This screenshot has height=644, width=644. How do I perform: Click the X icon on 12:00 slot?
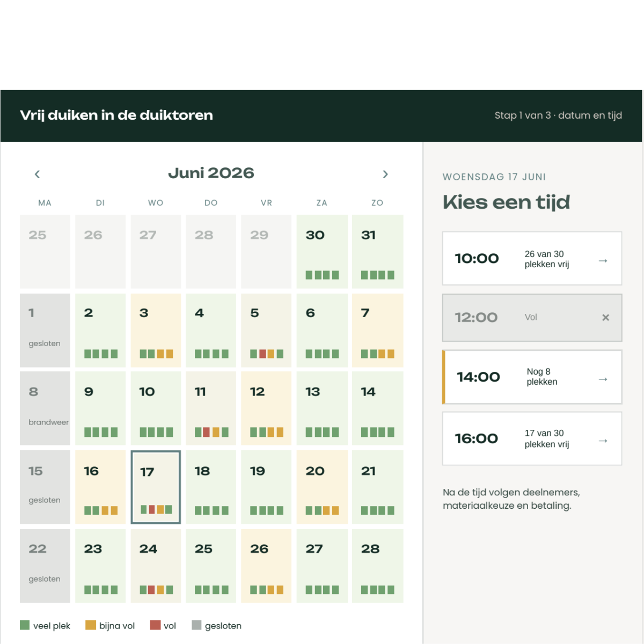click(x=605, y=317)
